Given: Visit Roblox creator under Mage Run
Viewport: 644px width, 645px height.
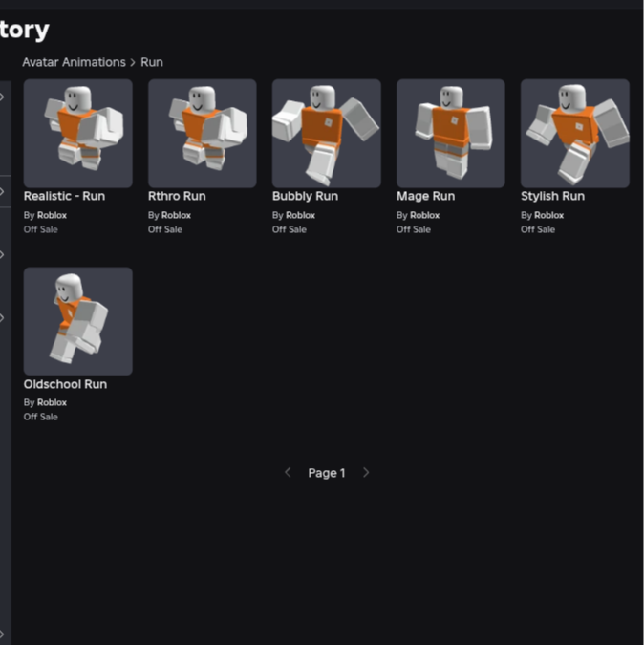Looking at the screenshot, I should (425, 215).
